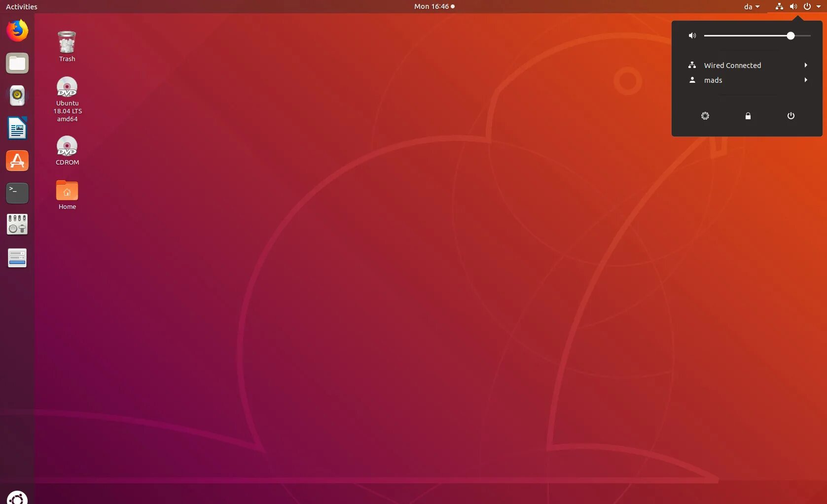Screen dimensions: 827x504
Task: Open the power off dialog
Action: pos(791,116)
